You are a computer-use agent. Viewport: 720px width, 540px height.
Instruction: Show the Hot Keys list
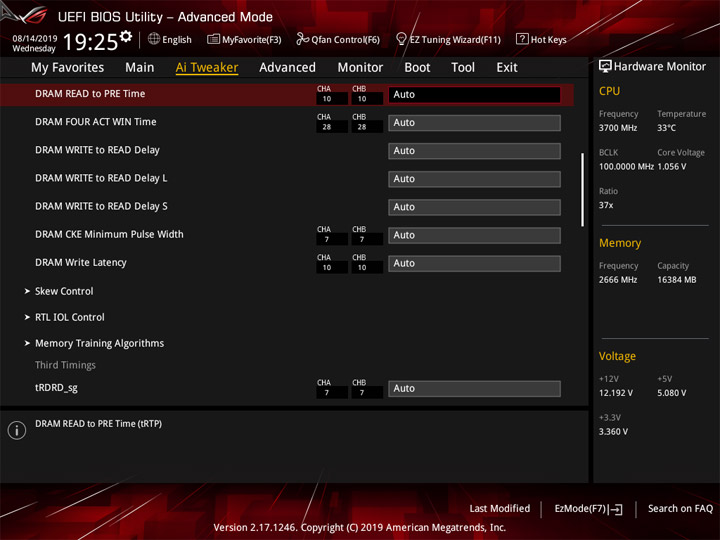point(548,39)
